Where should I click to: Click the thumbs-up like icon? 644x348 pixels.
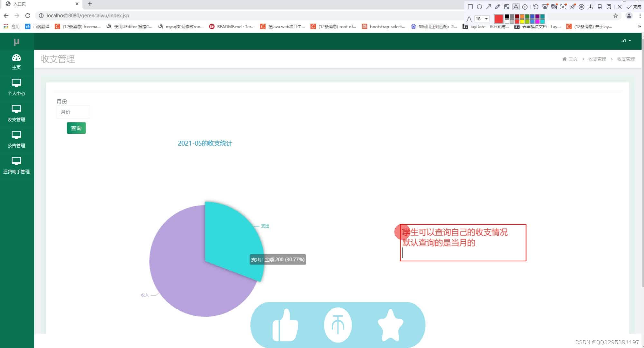(285, 325)
